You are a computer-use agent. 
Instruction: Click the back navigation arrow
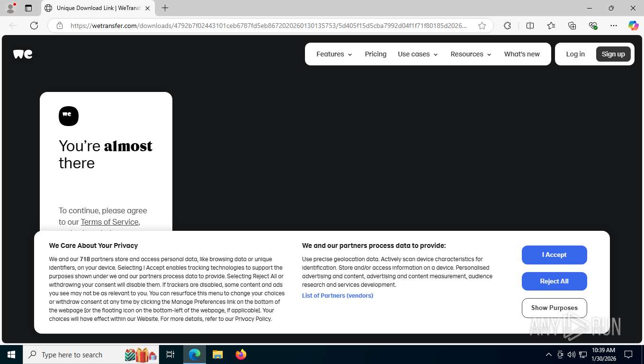click(13, 26)
